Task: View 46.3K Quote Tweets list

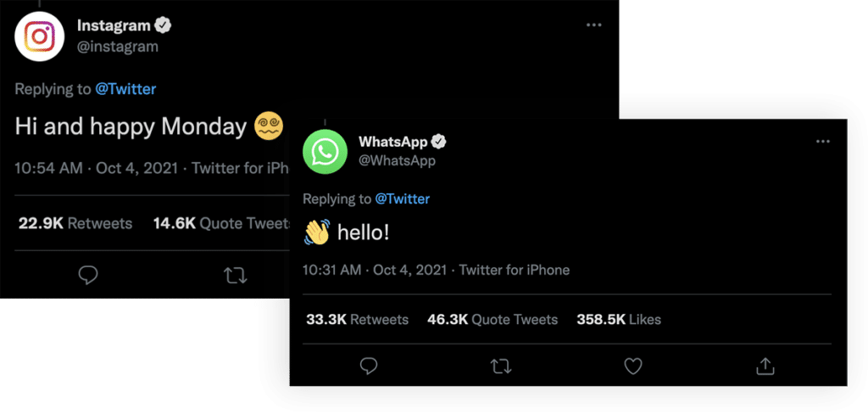Action: (x=492, y=320)
